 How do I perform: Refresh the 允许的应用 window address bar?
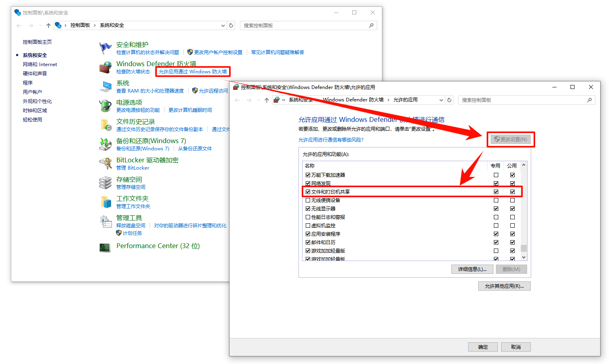tap(449, 100)
